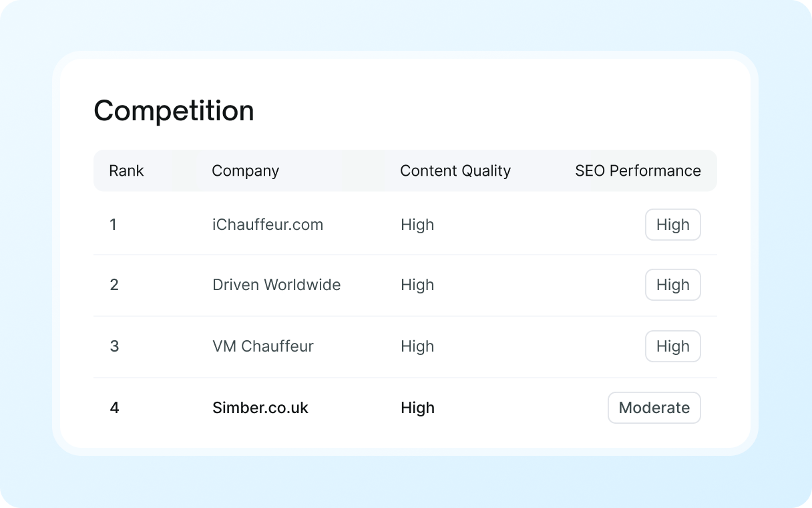Screen dimensions: 812x508
Task: Open the VM Chauffeur company entry
Action: [x=263, y=346]
